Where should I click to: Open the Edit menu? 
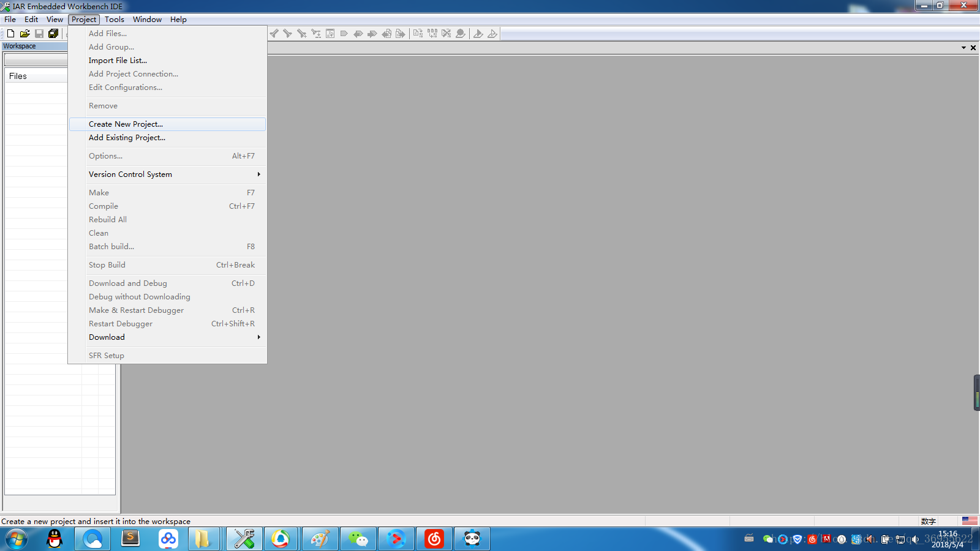point(31,20)
